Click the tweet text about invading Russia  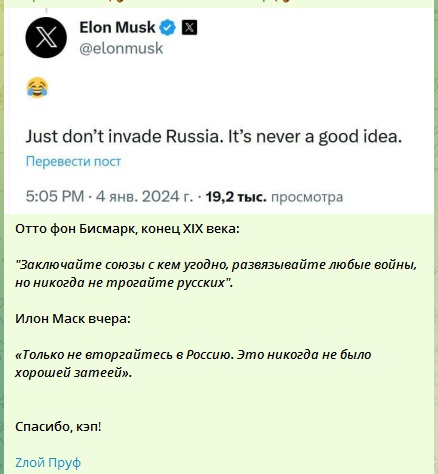click(x=214, y=136)
